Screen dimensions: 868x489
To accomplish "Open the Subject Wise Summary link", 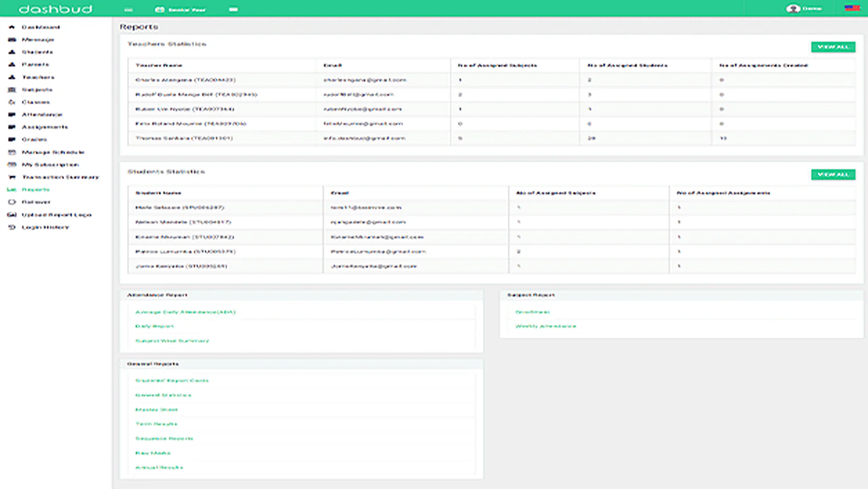I will (x=172, y=341).
